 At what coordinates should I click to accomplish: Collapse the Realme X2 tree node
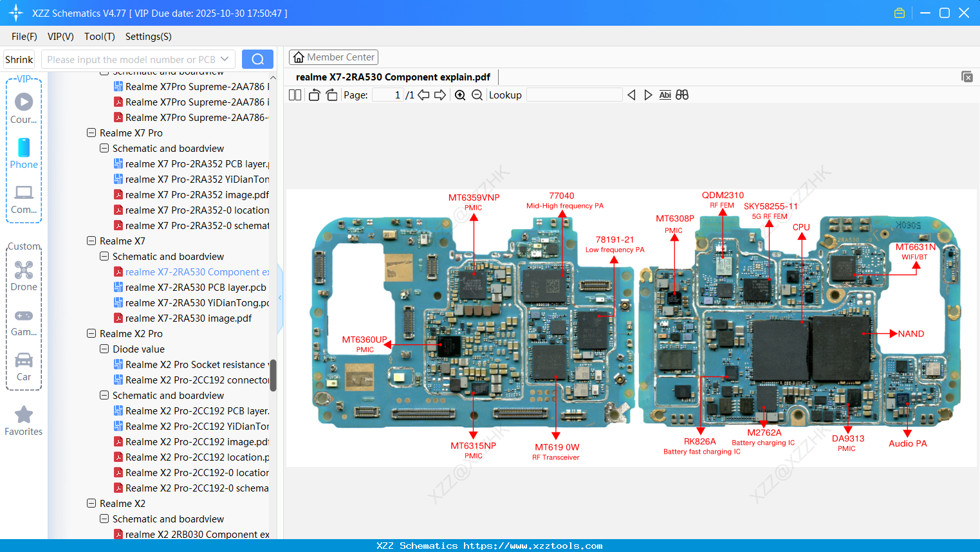[91, 504]
